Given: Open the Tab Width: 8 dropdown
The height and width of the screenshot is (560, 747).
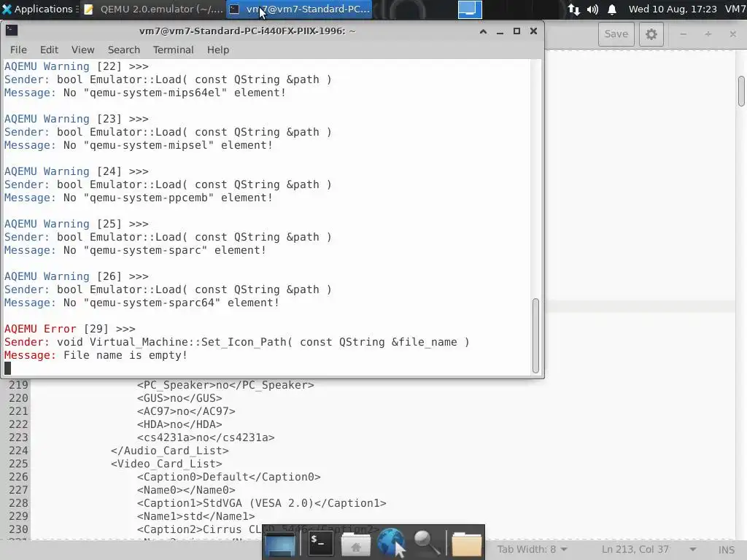Looking at the screenshot, I should [532, 549].
